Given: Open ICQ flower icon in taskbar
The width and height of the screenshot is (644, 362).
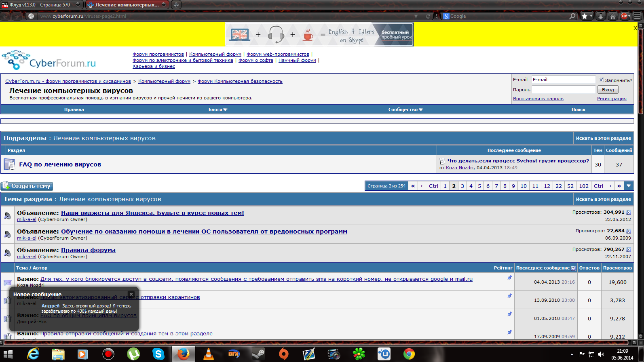Looking at the screenshot, I should pyautogui.click(x=359, y=354).
